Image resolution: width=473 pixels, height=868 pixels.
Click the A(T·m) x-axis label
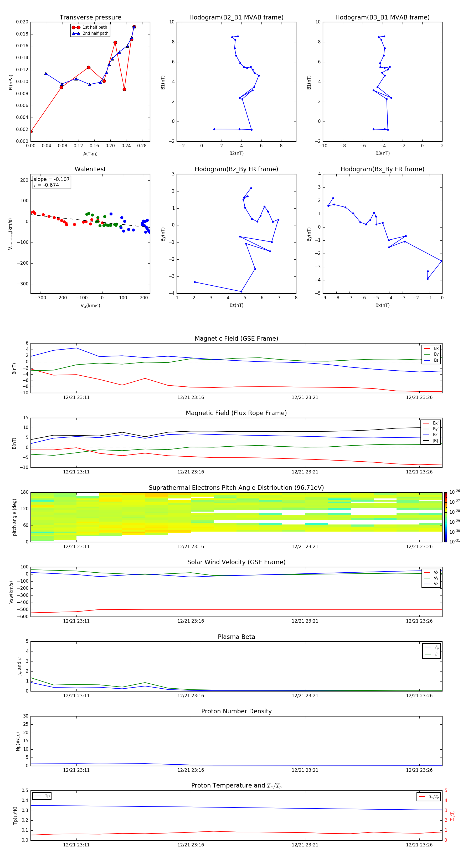point(90,154)
